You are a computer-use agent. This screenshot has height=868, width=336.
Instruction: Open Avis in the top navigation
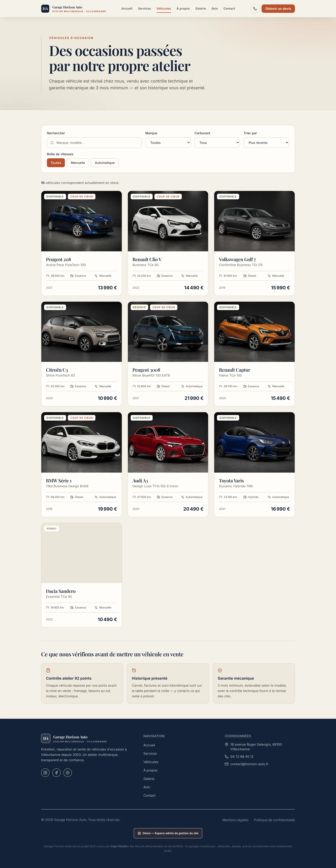(215, 9)
